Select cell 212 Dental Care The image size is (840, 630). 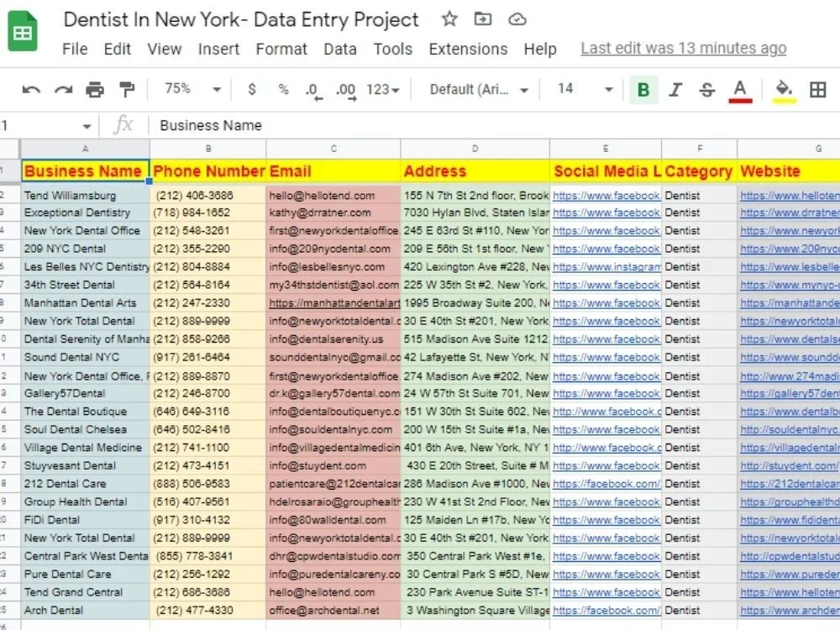(x=85, y=484)
